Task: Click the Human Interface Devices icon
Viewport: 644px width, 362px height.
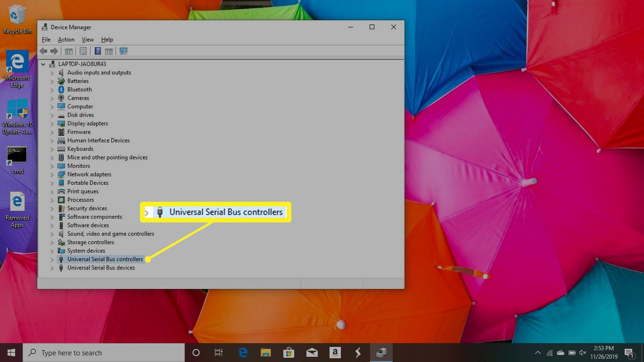Action: coord(61,140)
